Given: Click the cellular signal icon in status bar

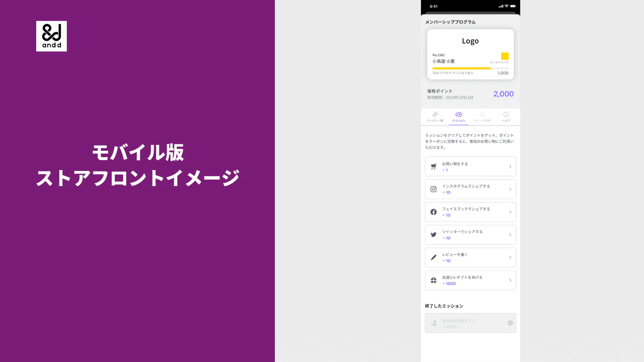Looking at the screenshot, I should coord(501,6).
